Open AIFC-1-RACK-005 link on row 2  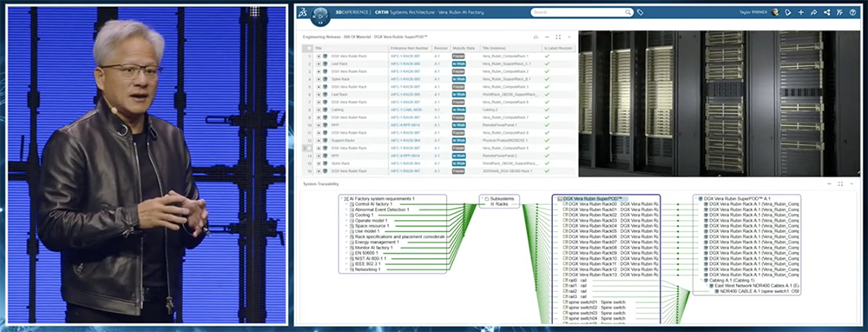(x=405, y=63)
